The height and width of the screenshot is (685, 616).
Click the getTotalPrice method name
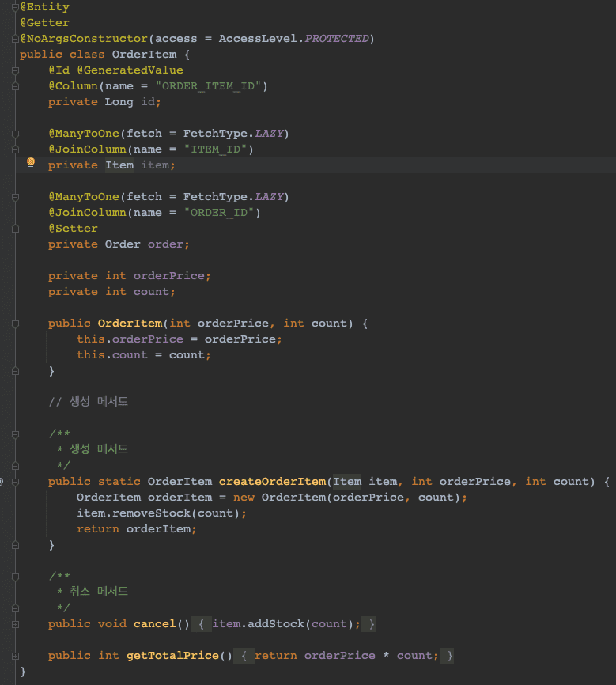[x=172, y=655]
